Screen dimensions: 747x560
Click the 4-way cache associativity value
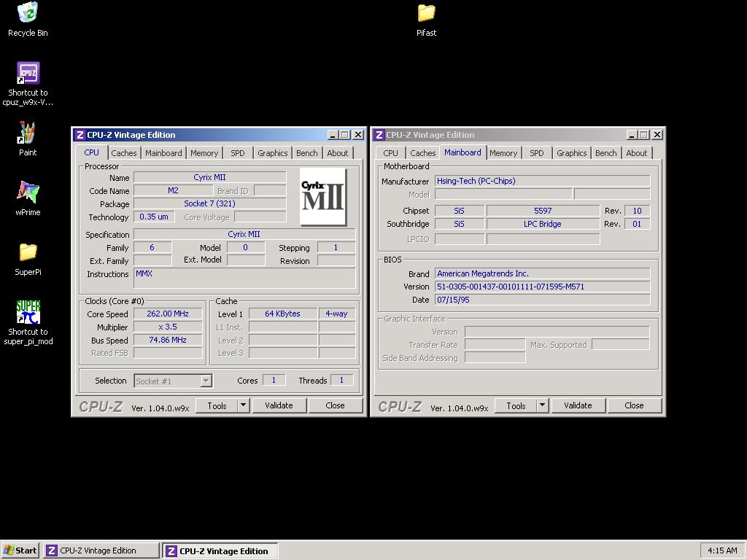coord(336,314)
